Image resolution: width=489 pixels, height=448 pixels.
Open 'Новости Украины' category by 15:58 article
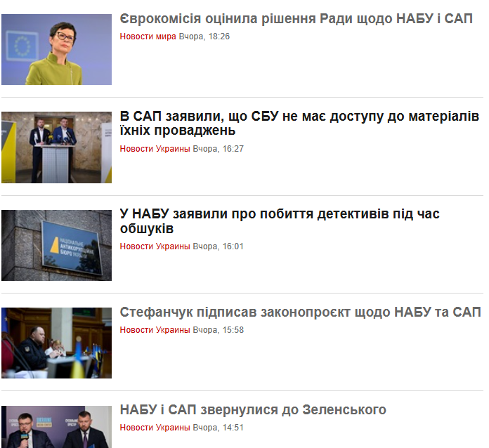coord(155,330)
